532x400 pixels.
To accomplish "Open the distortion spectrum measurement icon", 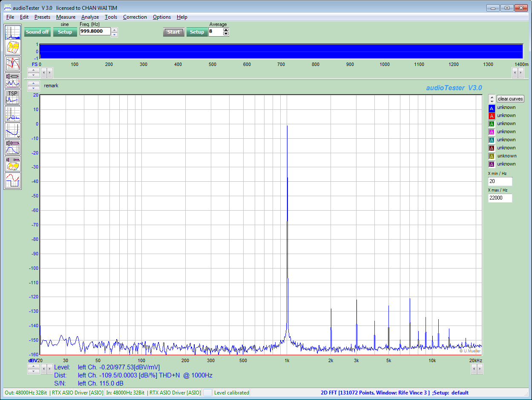I will tap(13, 114).
